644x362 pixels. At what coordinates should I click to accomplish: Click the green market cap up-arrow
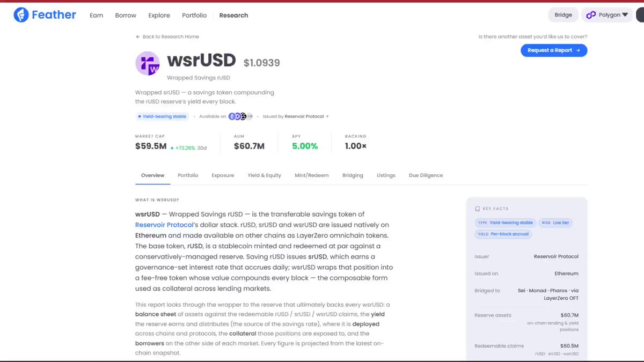[172, 147]
